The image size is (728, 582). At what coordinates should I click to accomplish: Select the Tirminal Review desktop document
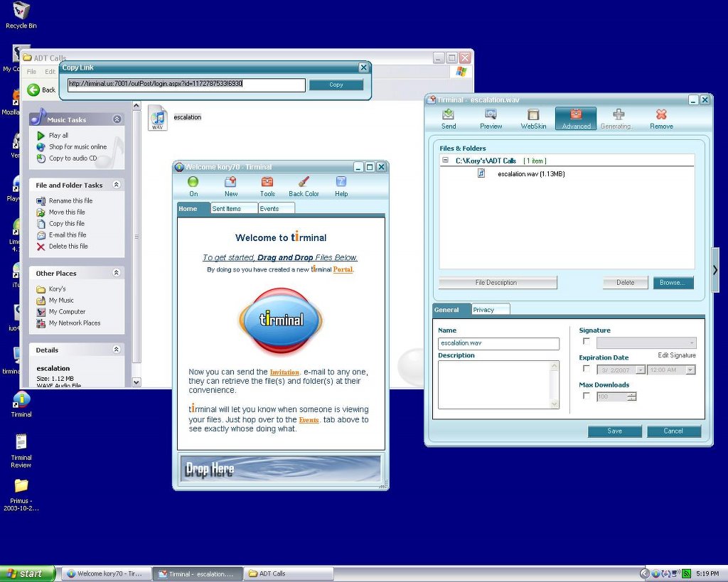tap(21, 451)
